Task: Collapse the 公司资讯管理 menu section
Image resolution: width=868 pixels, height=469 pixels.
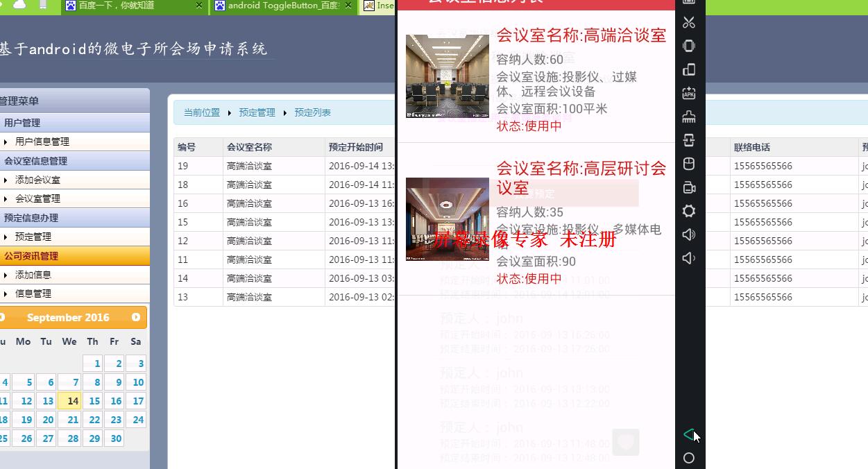Action: (75, 256)
